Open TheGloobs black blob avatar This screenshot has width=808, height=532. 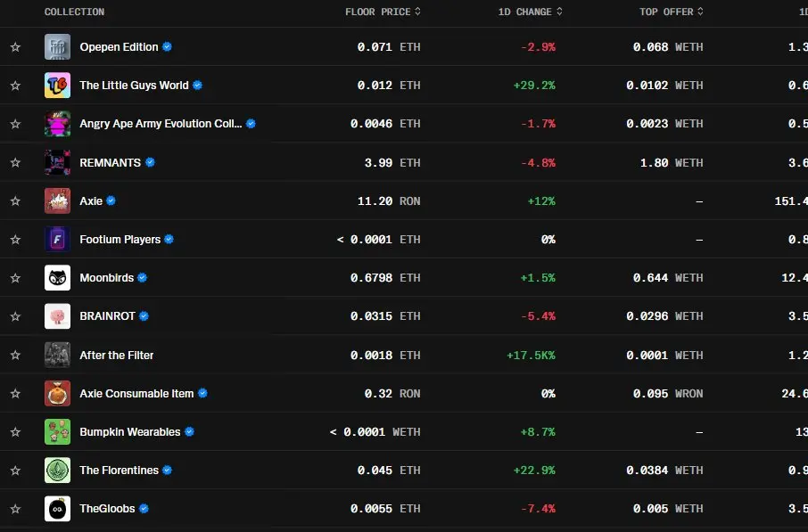57,509
